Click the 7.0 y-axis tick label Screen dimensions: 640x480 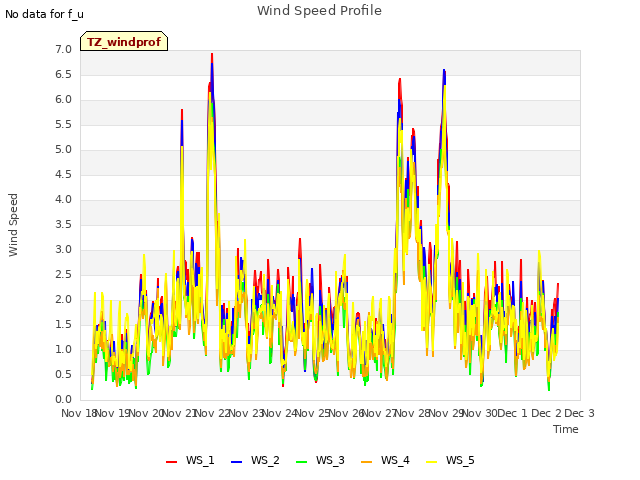click(63, 49)
